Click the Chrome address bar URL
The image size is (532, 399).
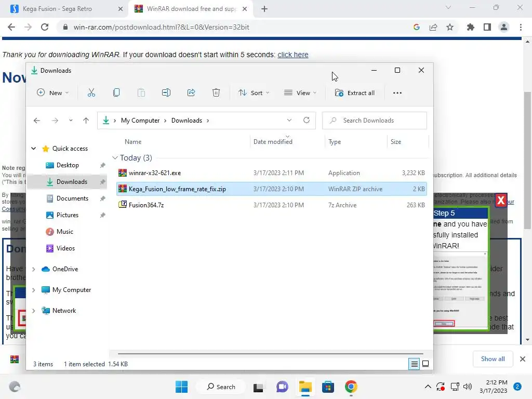tap(161, 27)
